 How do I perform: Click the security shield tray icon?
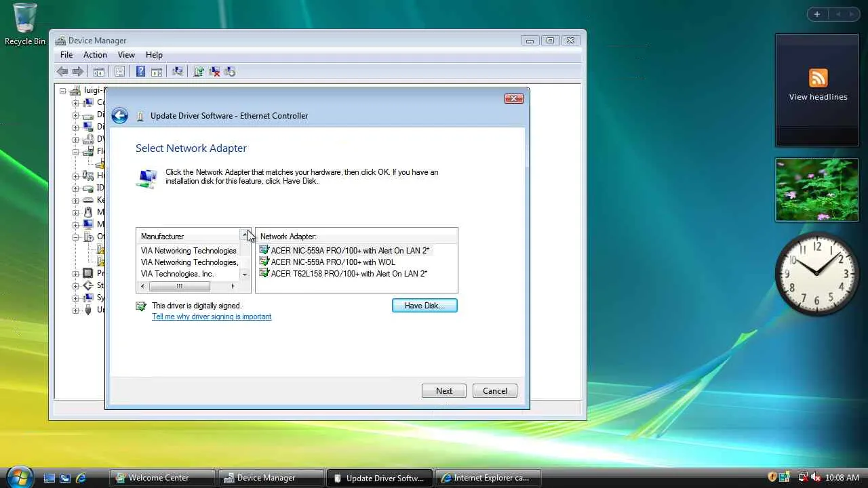click(772, 478)
